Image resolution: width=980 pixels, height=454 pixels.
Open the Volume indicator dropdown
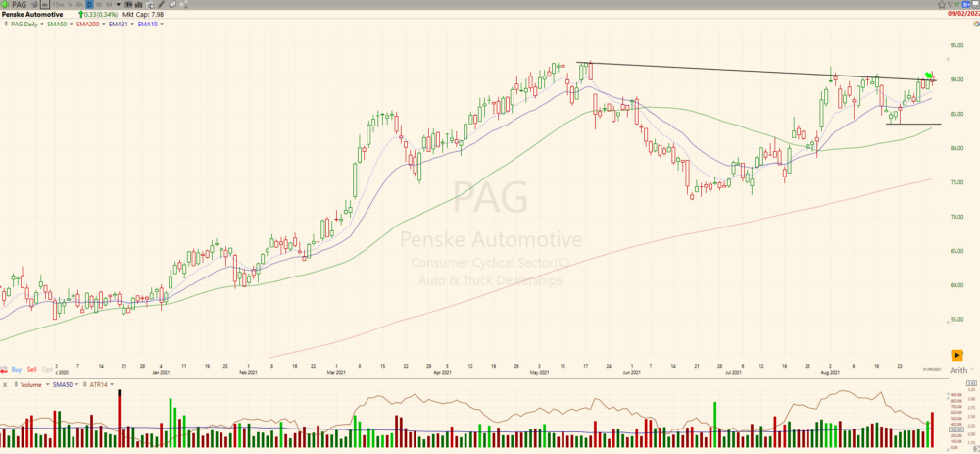pos(47,384)
